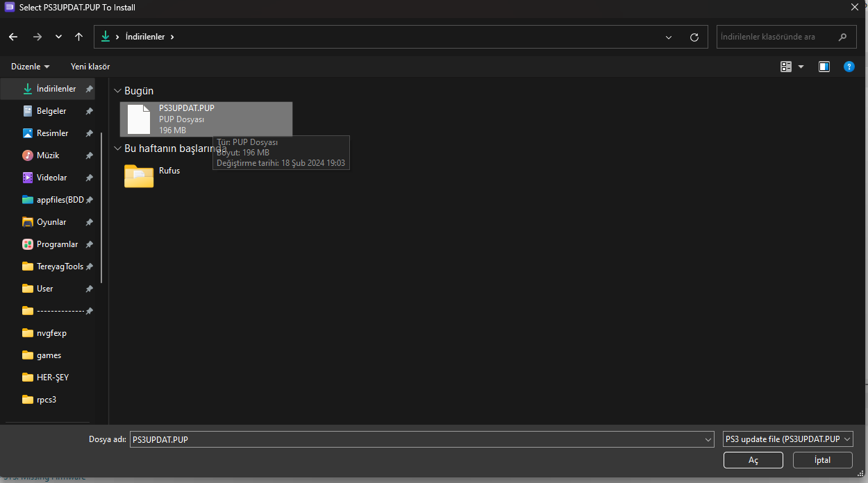This screenshot has width=868, height=483.
Task: Open Videolar in the sidebar
Action: tap(50, 178)
